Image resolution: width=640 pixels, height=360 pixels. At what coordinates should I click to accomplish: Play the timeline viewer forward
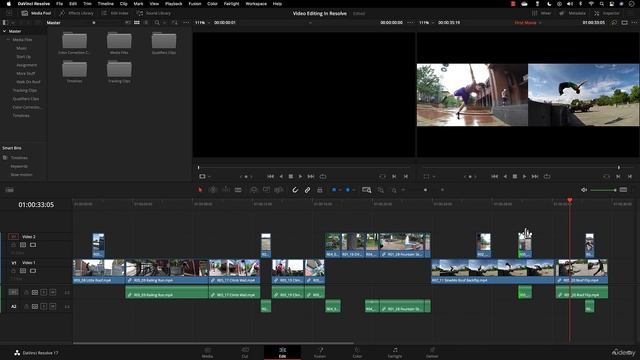524,176
